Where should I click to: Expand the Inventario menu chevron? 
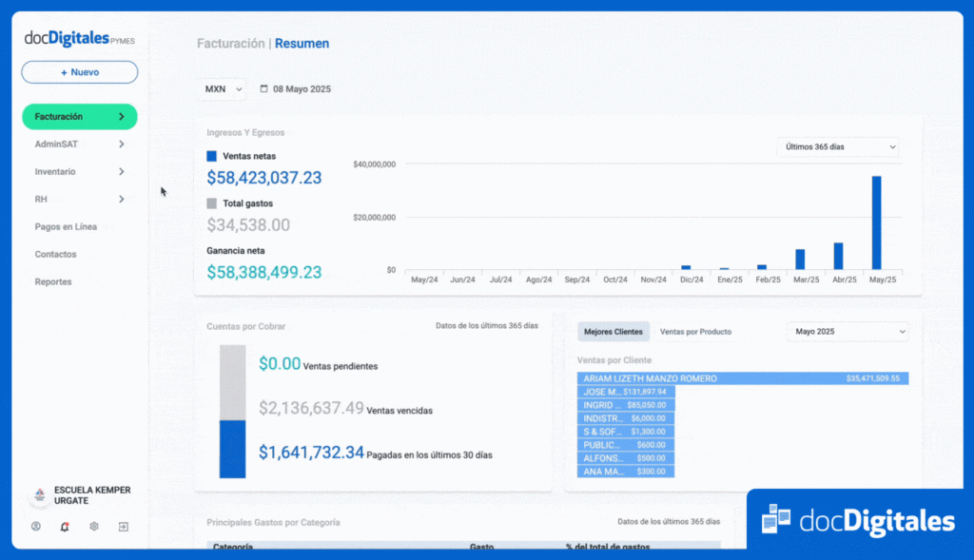tap(122, 172)
